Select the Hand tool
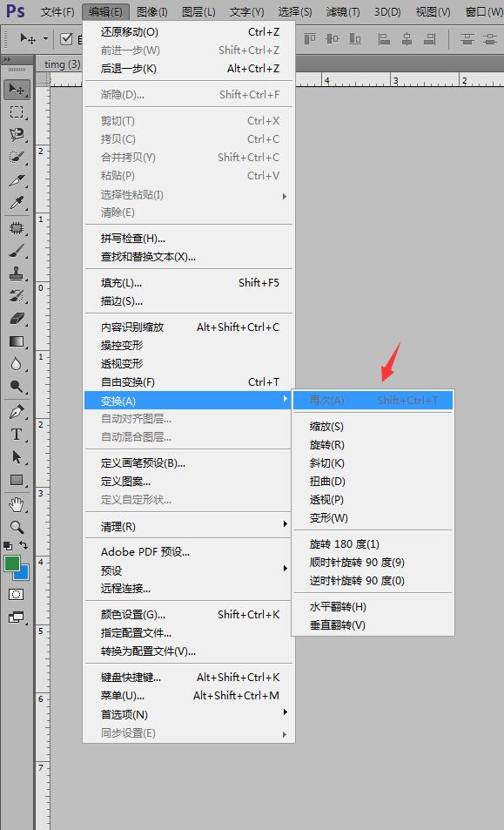Viewport: 504px width, 830px height. coord(17,505)
